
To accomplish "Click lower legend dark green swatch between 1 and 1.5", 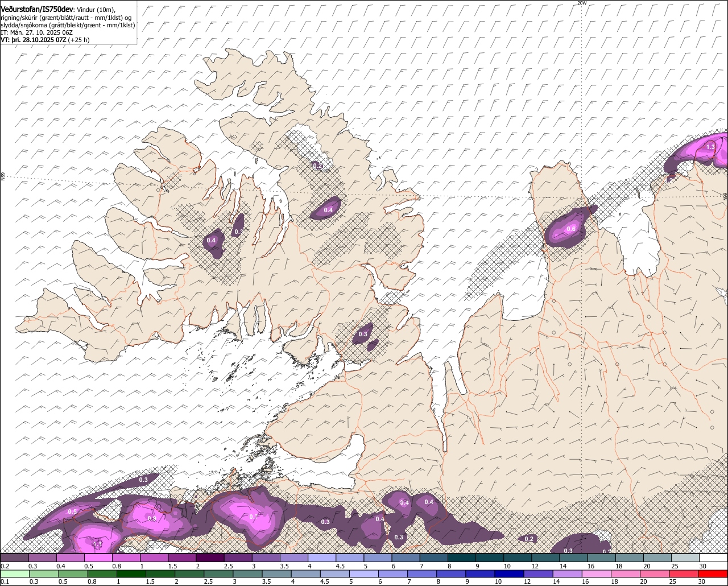I will pos(131,574).
